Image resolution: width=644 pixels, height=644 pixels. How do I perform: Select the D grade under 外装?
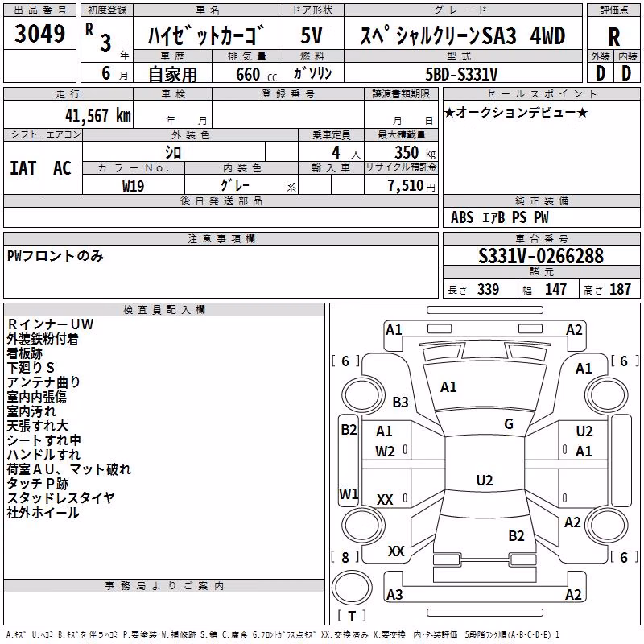(601, 73)
